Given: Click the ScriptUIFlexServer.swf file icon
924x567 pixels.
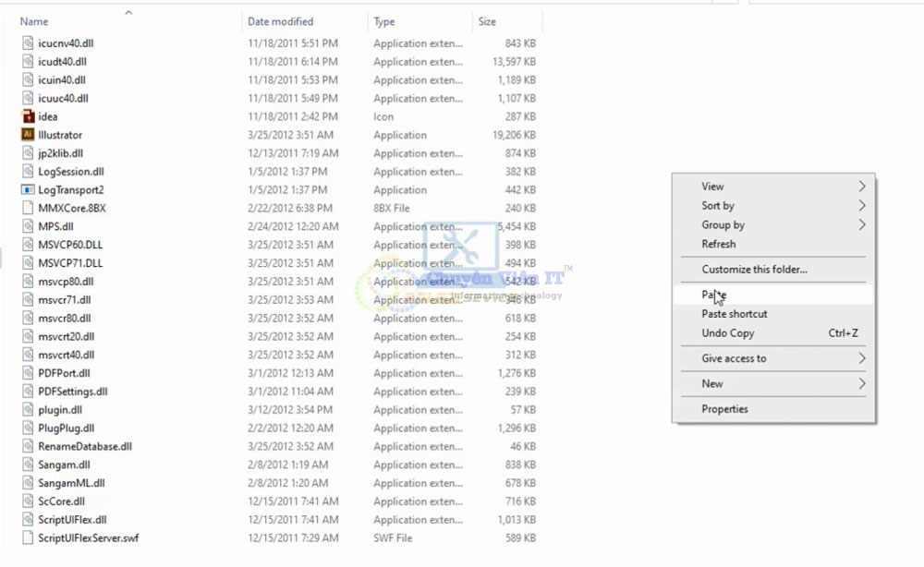Looking at the screenshot, I should (28, 538).
